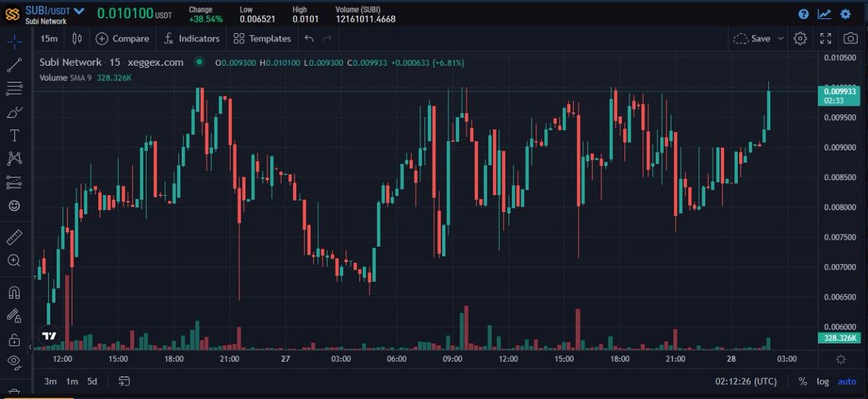Select the brush drawing tool
868x399 pixels.
(x=14, y=112)
